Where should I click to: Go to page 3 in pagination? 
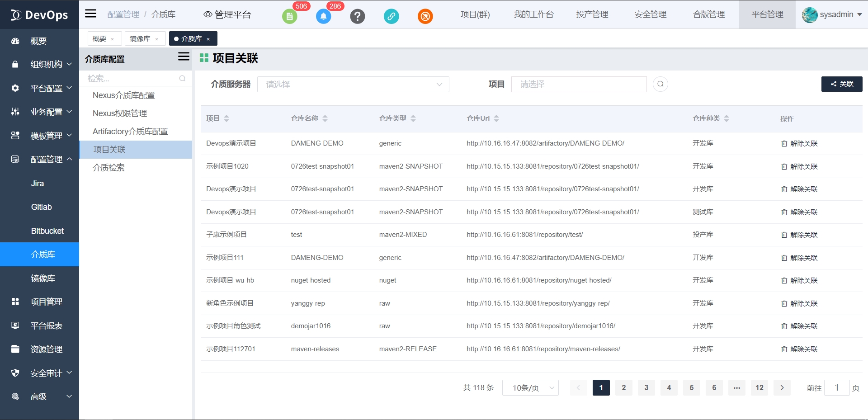coord(646,388)
